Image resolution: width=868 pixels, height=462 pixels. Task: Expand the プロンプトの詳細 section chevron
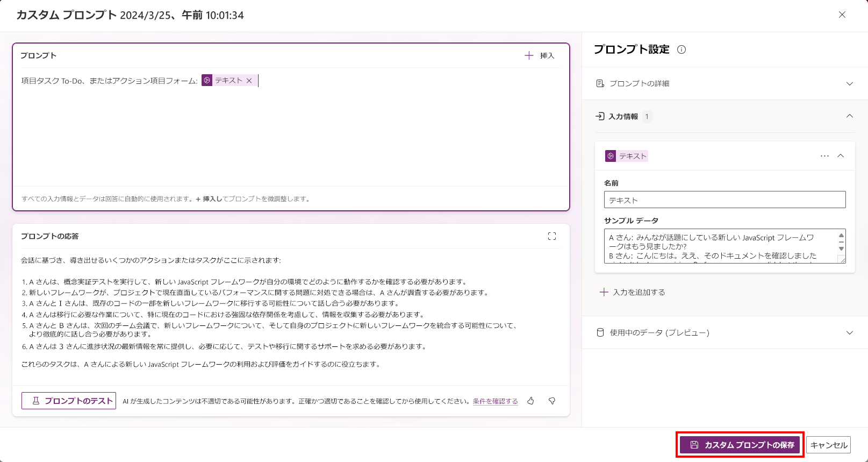(x=850, y=83)
